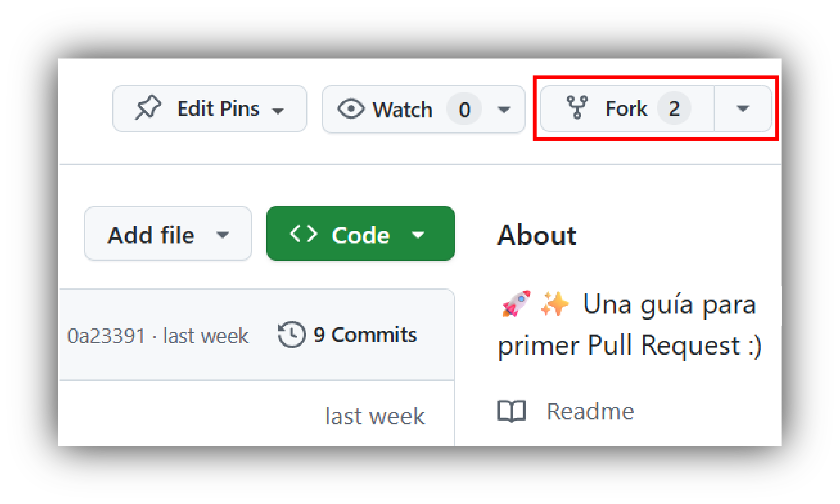Click the eye icon on Watch button
The height and width of the screenshot is (504, 840).
click(x=351, y=109)
